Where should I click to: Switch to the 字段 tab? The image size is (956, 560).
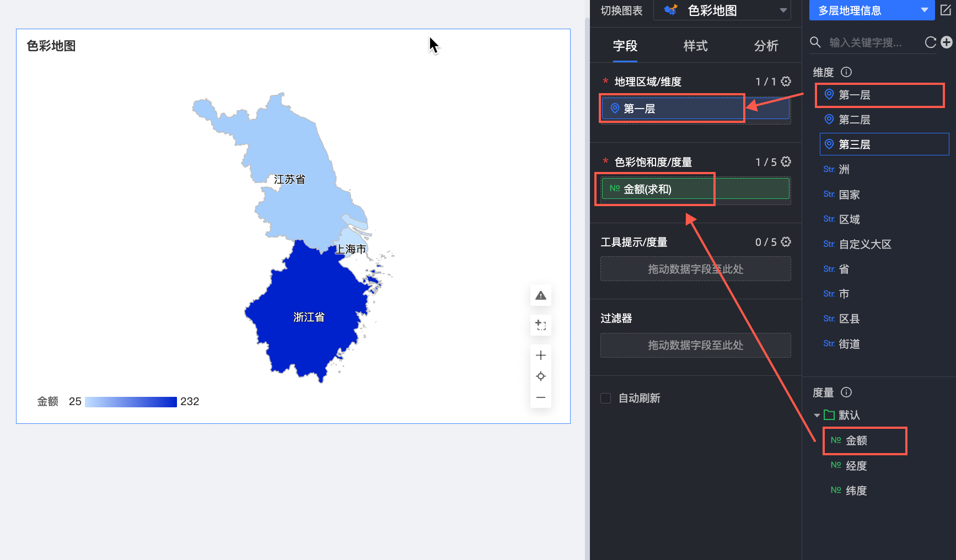pyautogui.click(x=625, y=46)
